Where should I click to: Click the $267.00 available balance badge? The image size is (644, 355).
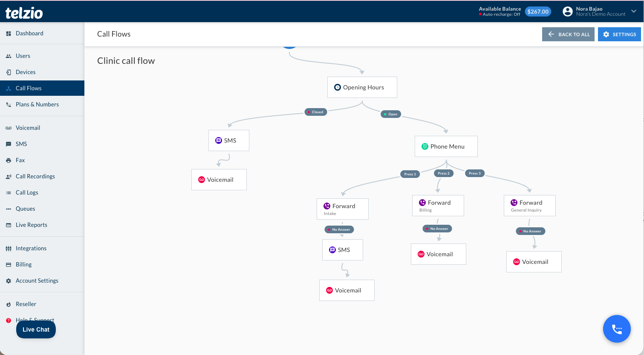coord(538,11)
